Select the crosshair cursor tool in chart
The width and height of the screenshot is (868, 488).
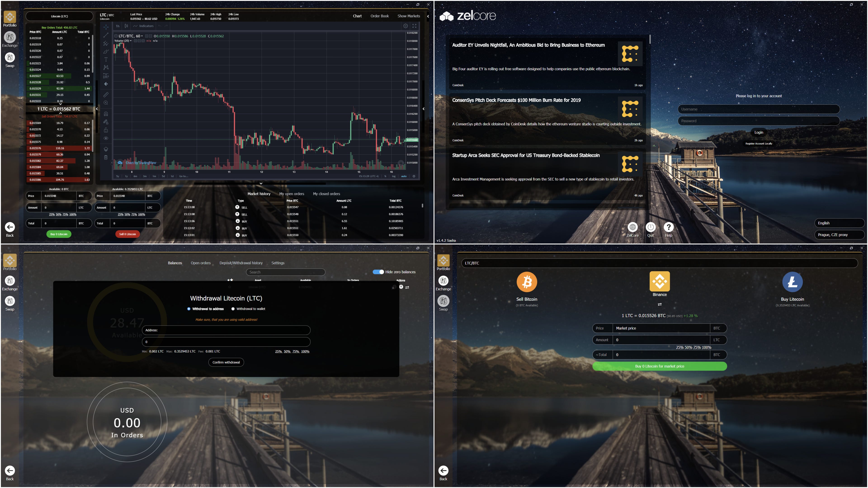click(x=106, y=27)
